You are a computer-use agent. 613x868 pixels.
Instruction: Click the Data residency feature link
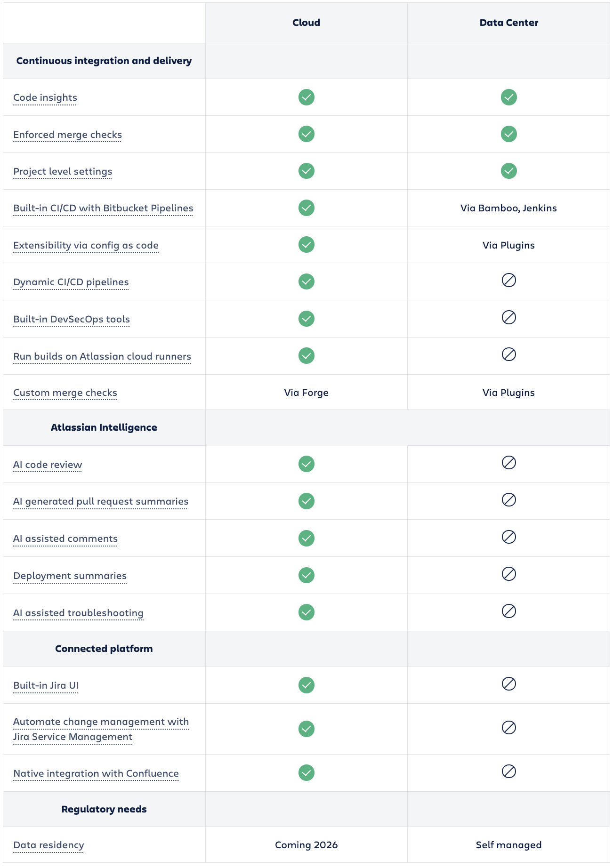(48, 845)
